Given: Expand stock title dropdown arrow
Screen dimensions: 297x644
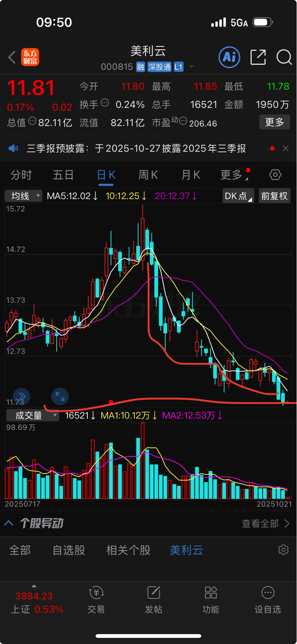Looking at the screenshot, I should click(191, 67).
